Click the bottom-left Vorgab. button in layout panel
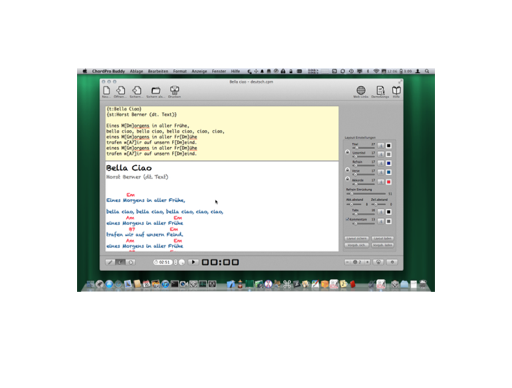 click(357, 245)
